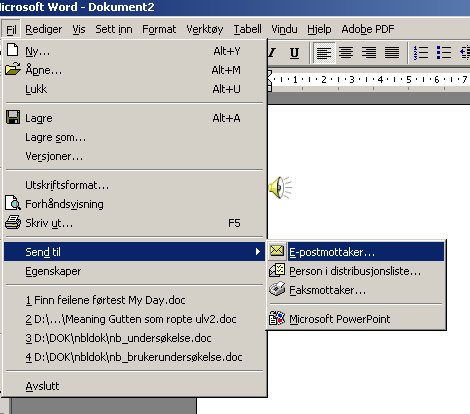This screenshot has width=470, height=414.
Task: Choose Åpne... from the Fil menu
Action: [135, 70]
